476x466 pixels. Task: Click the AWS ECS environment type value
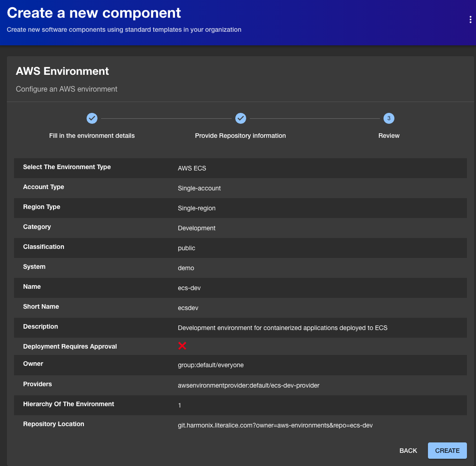coord(192,168)
